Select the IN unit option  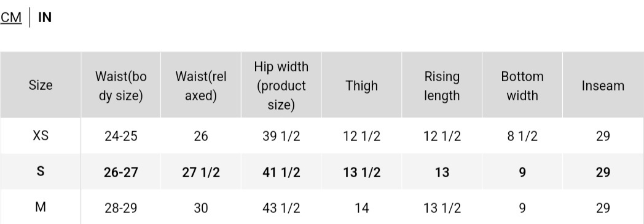(45, 18)
